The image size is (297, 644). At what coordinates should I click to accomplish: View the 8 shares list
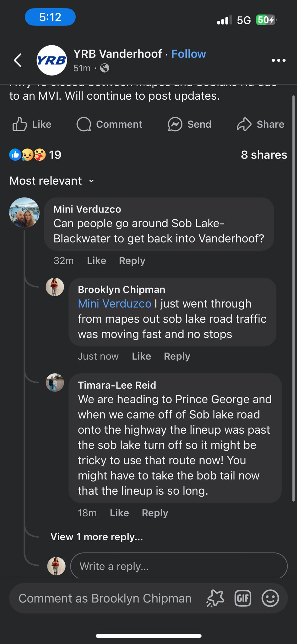264,155
